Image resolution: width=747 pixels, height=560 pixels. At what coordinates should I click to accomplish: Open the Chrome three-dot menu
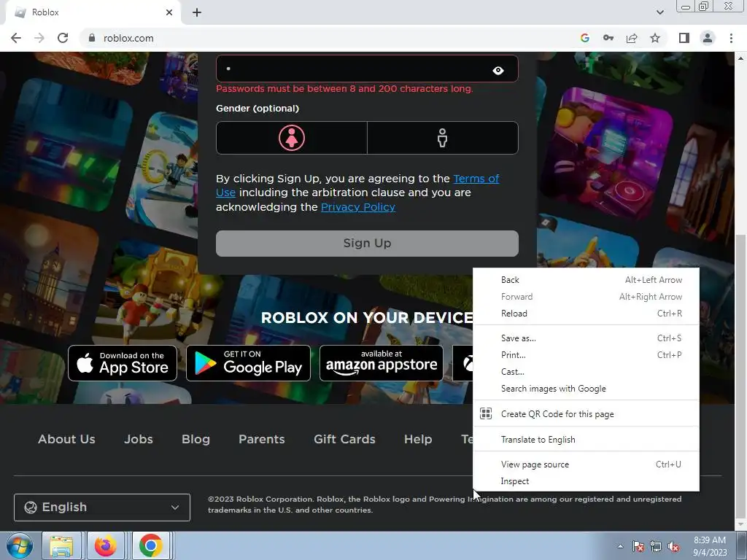coord(731,38)
